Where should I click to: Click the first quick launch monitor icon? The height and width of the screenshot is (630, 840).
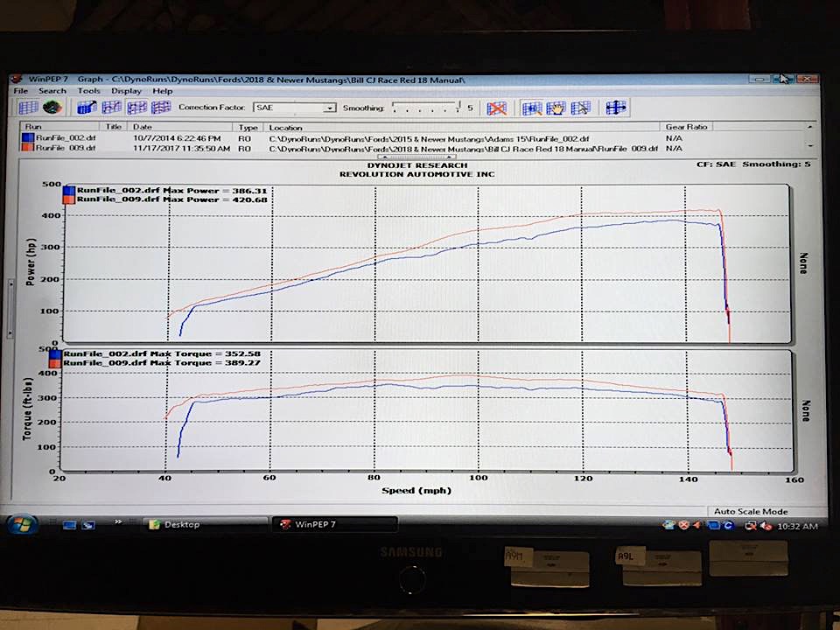click(x=70, y=525)
